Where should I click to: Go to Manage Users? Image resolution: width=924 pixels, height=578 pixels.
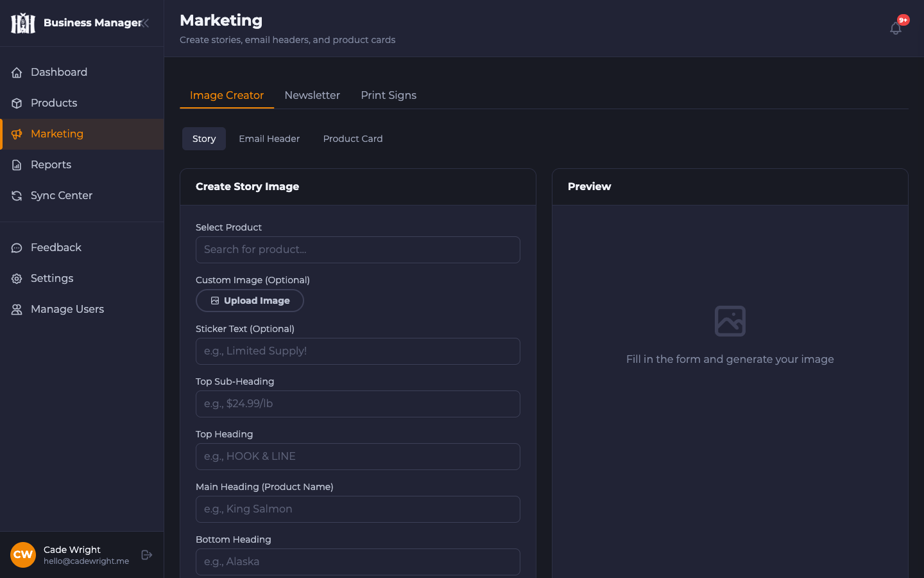(x=82, y=310)
